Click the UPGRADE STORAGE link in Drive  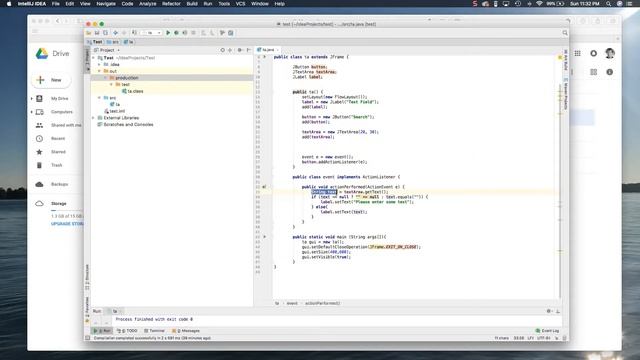(x=67, y=224)
